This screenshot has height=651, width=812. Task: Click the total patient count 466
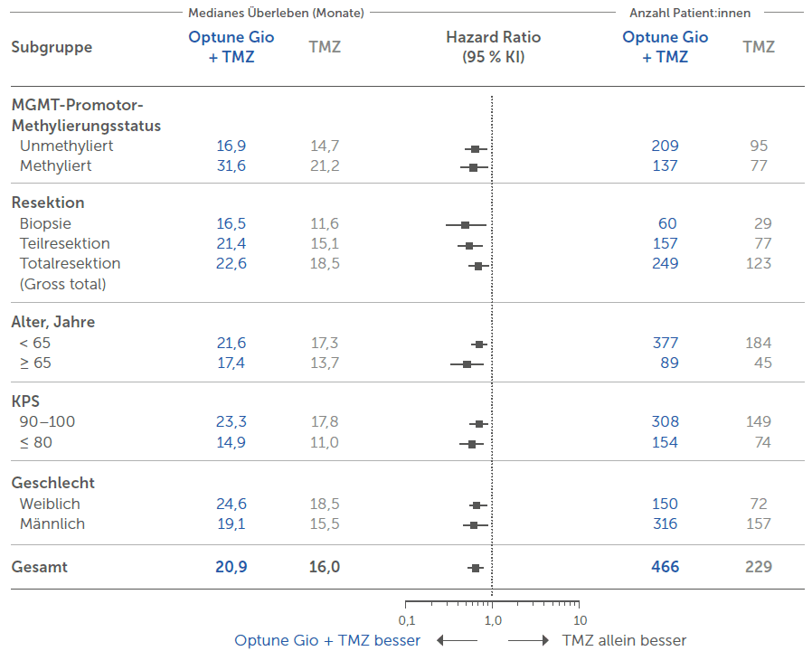pyautogui.click(x=665, y=567)
